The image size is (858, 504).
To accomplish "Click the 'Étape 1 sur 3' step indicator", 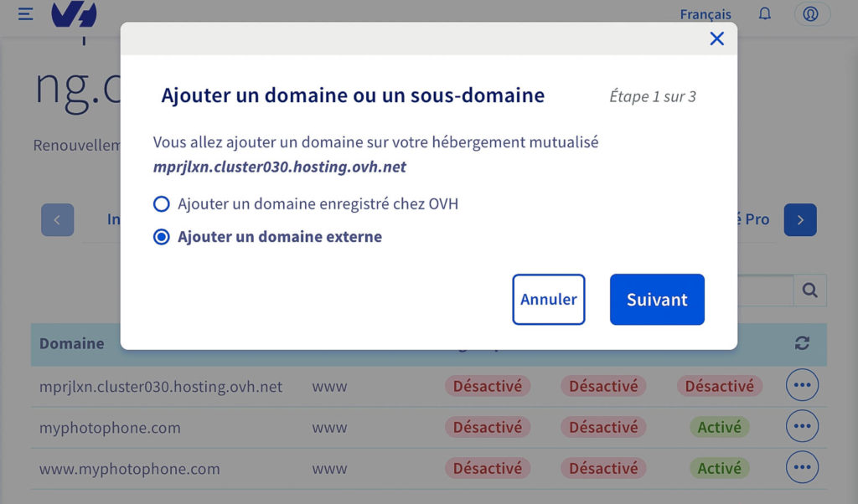I will (652, 97).
